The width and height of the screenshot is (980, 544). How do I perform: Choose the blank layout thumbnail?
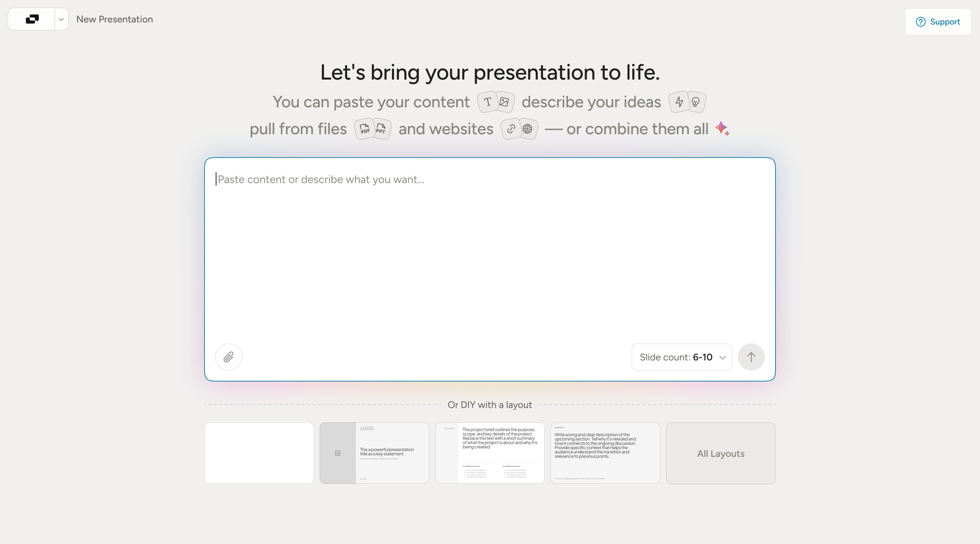pyautogui.click(x=259, y=453)
